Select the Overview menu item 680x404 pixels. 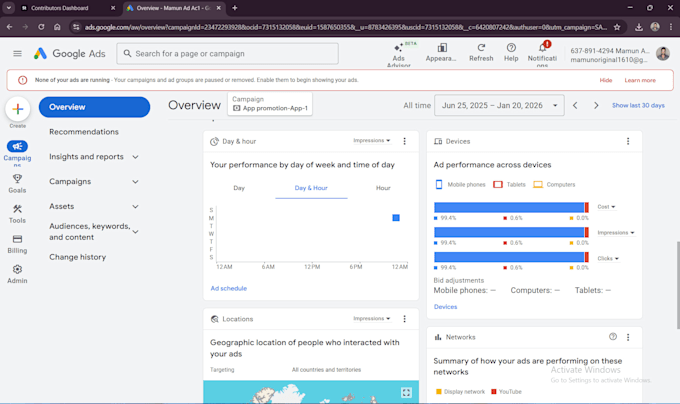coord(94,107)
